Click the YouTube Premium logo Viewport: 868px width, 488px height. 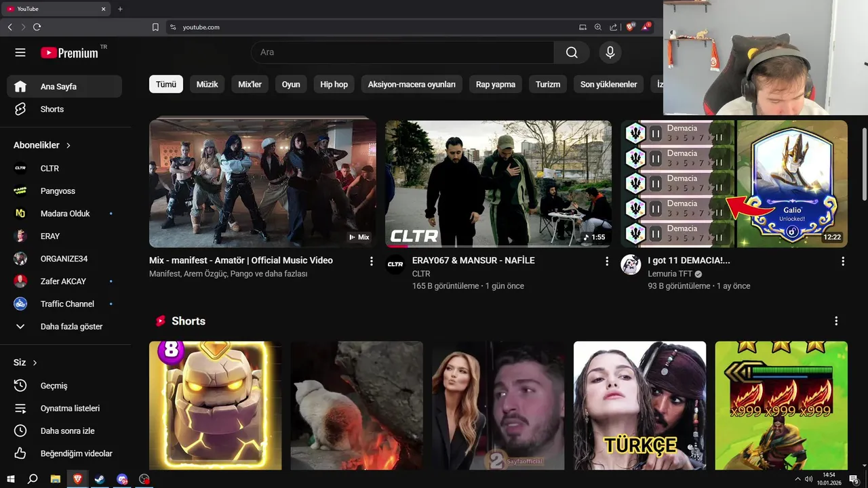(70, 53)
